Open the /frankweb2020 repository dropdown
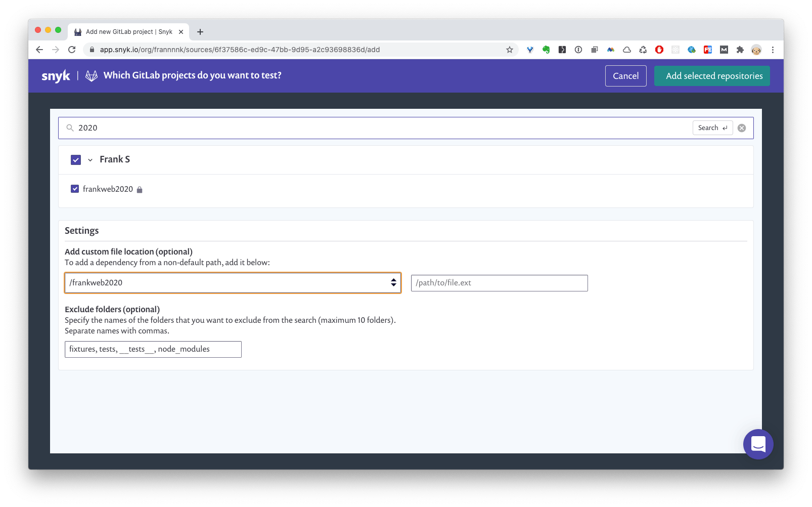This screenshot has width=812, height=507. (x=233, y=283)
